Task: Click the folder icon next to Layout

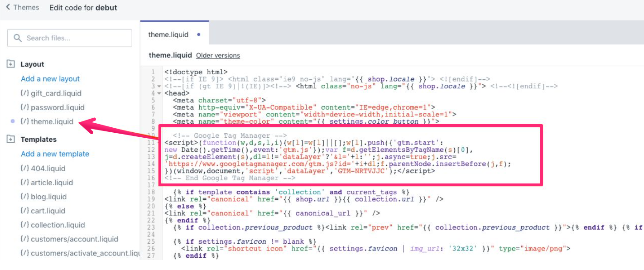Action: 11,64
